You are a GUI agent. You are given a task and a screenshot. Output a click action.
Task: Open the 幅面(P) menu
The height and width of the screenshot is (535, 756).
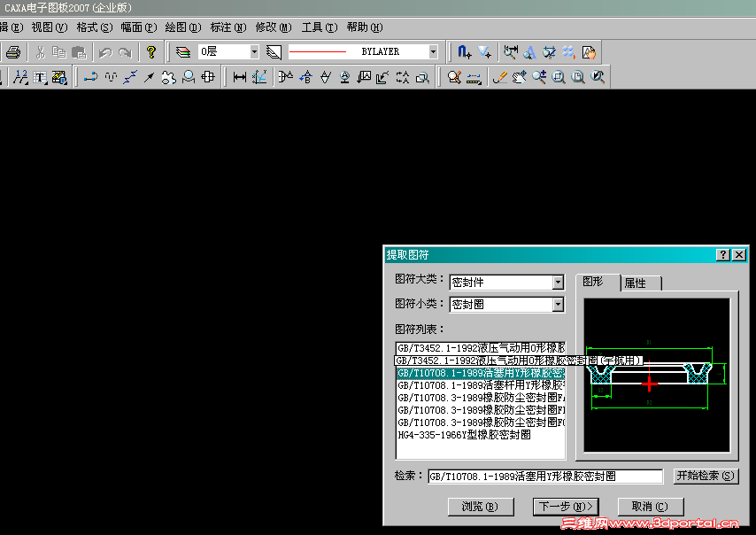pos(139,27)
